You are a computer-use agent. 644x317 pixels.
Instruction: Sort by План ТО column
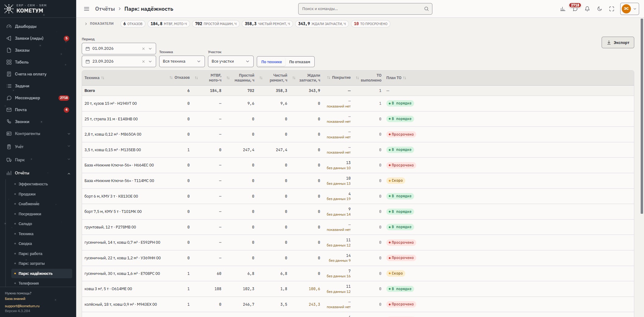(x=396, y=78)
